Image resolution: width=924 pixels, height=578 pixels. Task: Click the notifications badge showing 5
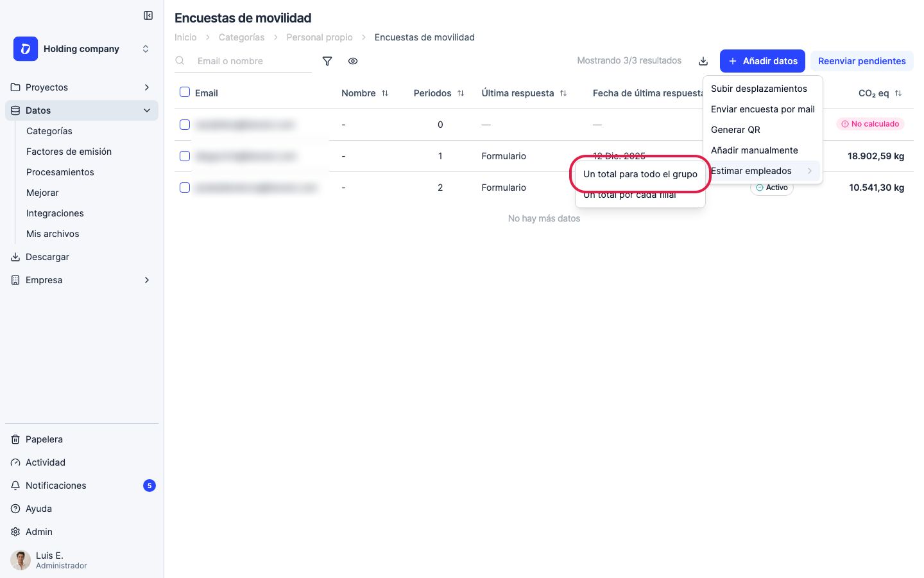pyautogui.click(x=150, y=486)
